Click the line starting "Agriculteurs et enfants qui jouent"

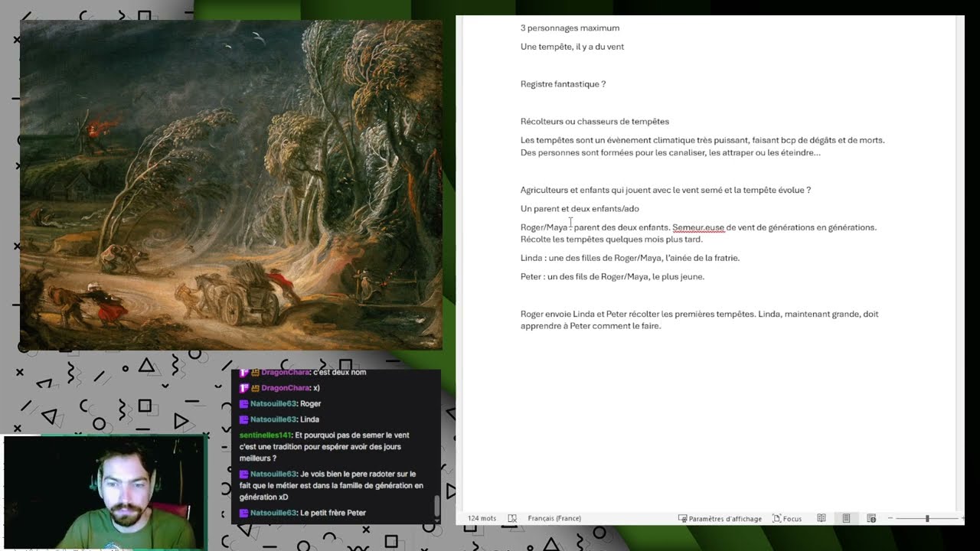pyautogui.click(x=665, y=190)
